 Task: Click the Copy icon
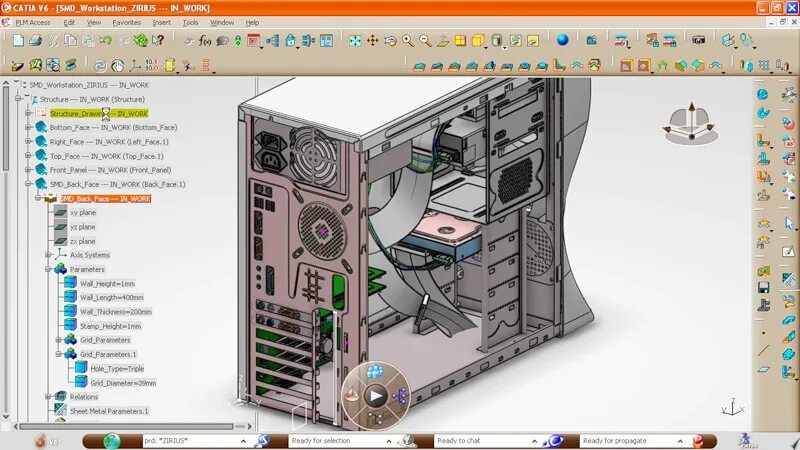pyautogui.click(x=70, y=40)
